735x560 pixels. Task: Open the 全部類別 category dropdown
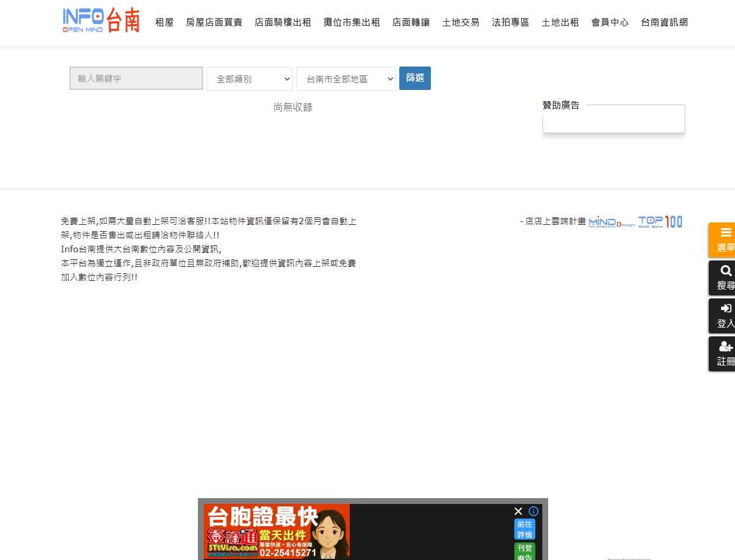click(249, 78)
